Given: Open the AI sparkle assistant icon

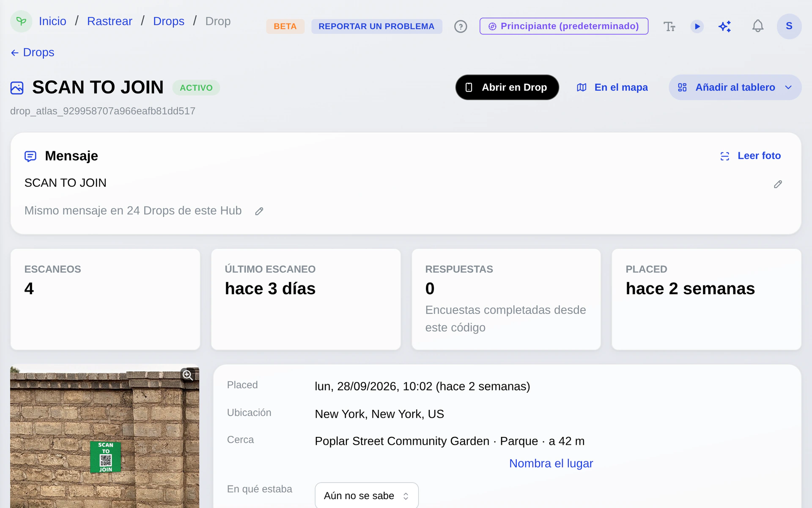Looking at the screenshot, I should 725,26.
